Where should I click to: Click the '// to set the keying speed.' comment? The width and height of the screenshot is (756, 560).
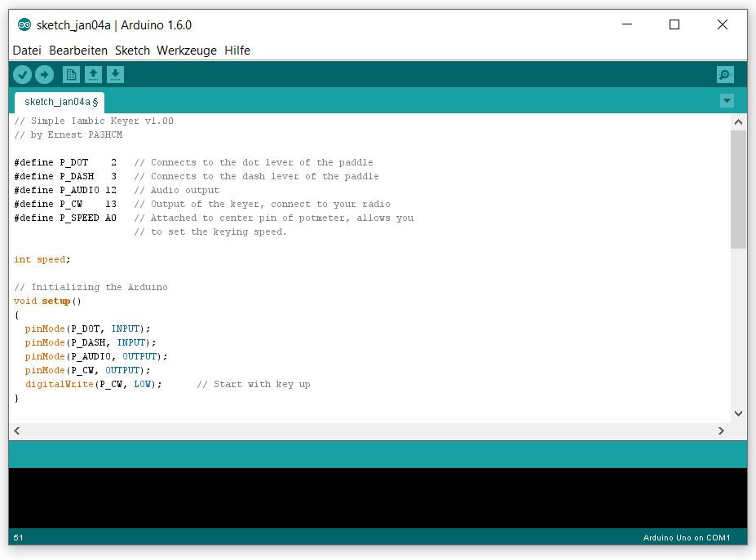210,231
